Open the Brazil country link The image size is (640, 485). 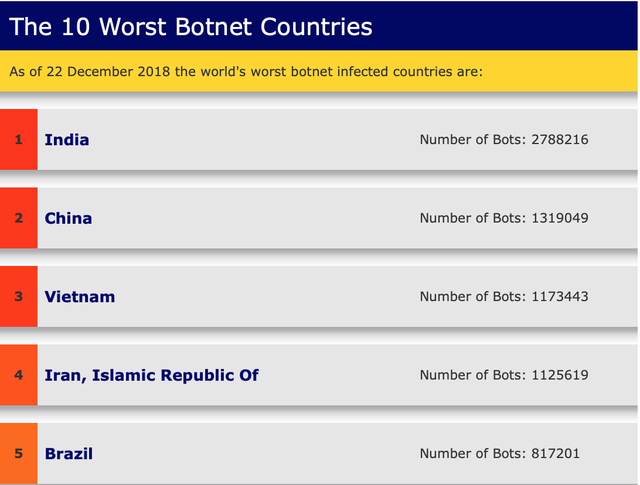[69, 453]
